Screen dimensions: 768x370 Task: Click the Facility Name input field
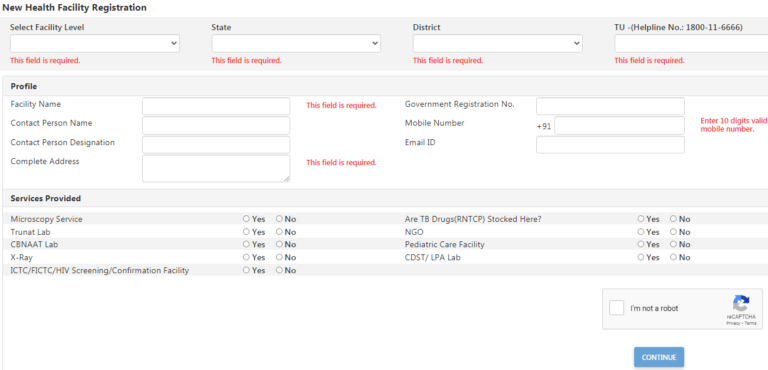pyautogui.click(x=216, y=106)
